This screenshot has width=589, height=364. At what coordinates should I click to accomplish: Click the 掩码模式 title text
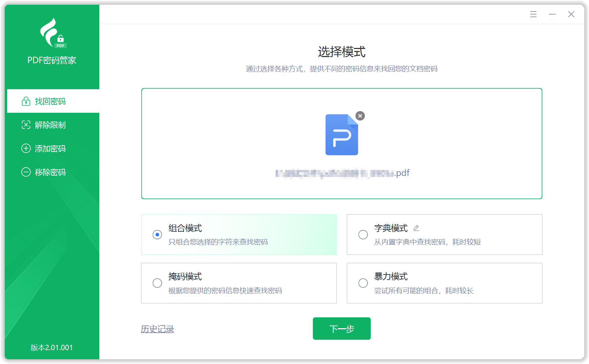coord(185,277)
